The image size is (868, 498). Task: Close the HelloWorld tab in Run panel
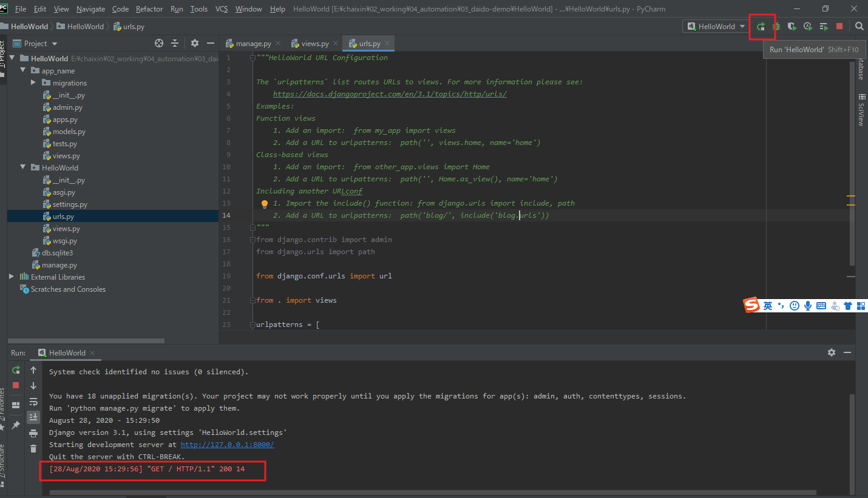pyautogui.click(x=92, y=352)
